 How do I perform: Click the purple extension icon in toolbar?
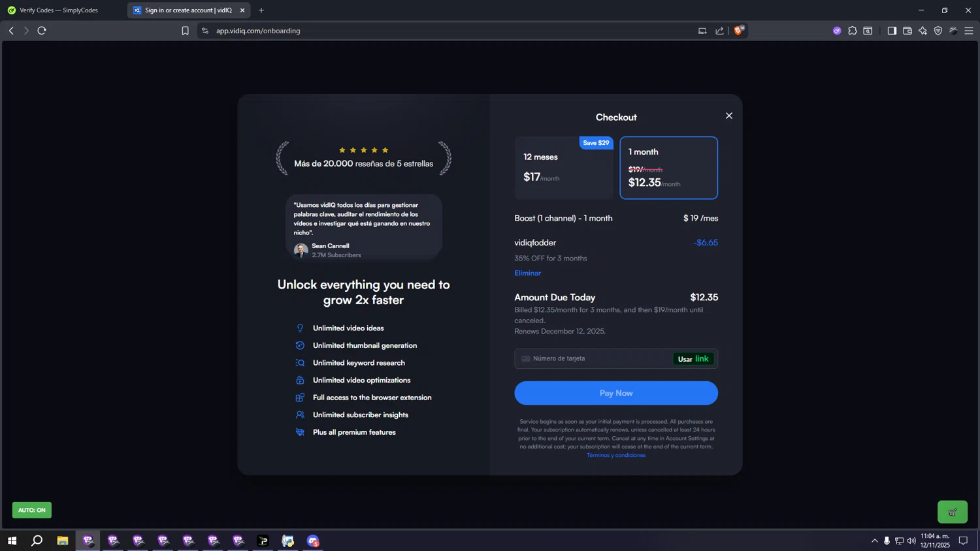837,31
